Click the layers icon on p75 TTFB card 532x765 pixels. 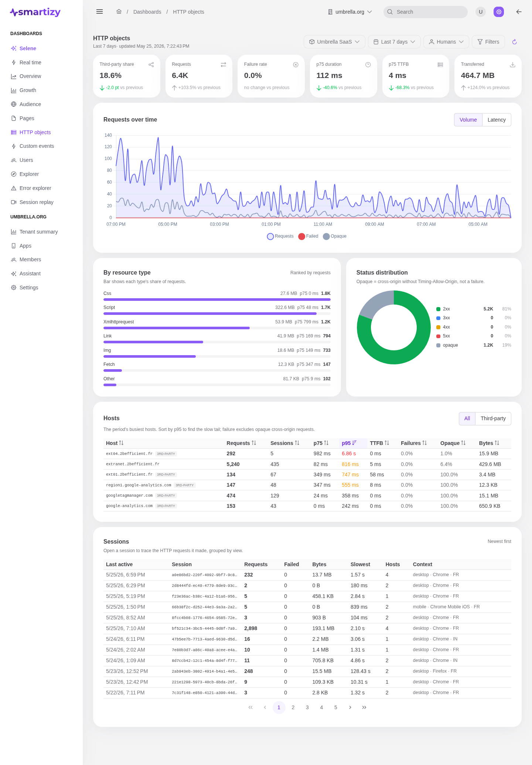pos(440,65)
